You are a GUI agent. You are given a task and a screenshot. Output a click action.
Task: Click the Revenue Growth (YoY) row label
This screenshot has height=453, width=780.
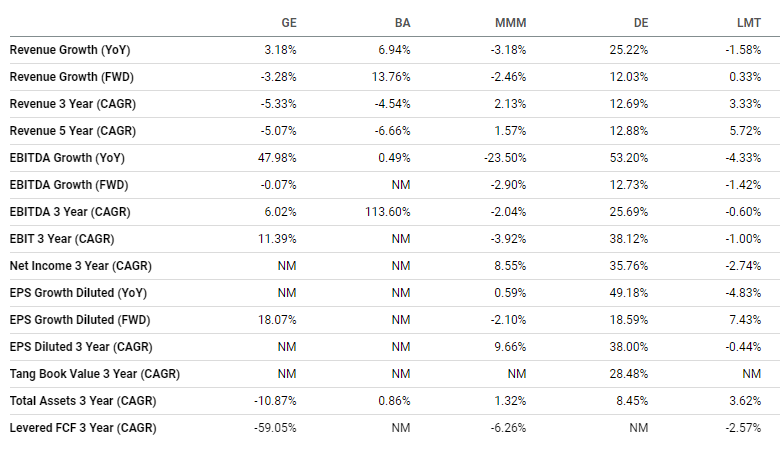[70, 50]
